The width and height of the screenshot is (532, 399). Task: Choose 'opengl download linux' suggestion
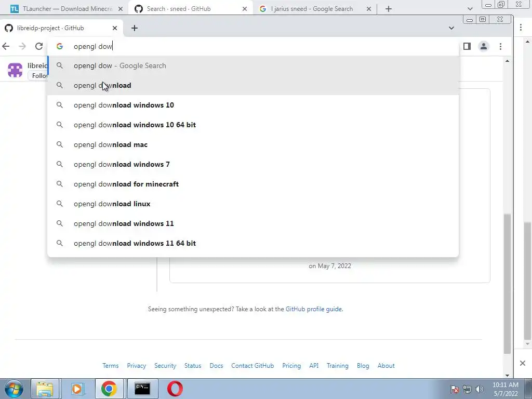(x=253, y=204)
